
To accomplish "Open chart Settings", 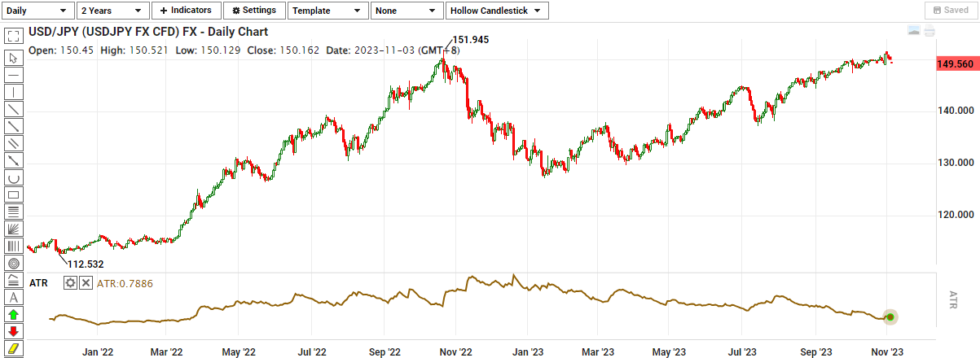I will pyautogui.click(x=254, y=11).
